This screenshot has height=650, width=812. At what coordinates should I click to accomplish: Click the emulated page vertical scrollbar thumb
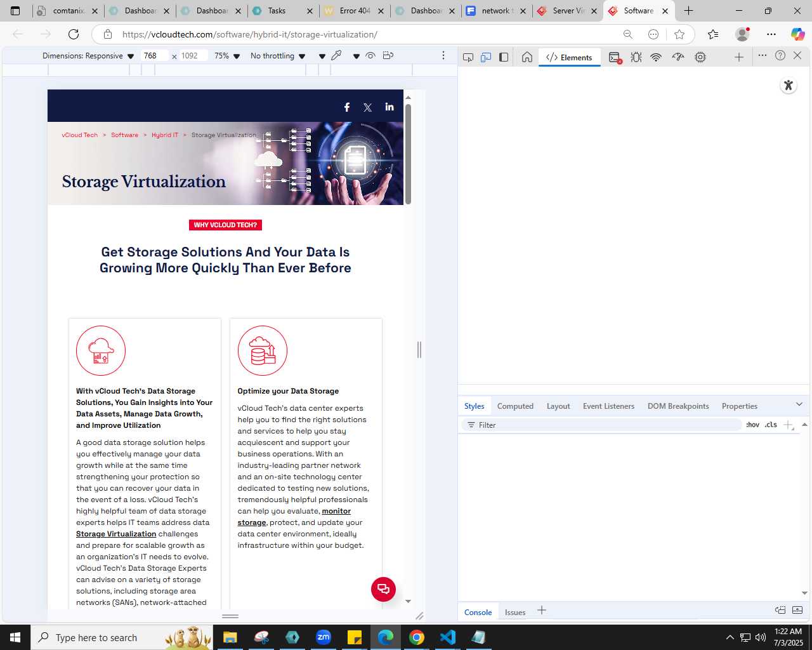point(408,154)
